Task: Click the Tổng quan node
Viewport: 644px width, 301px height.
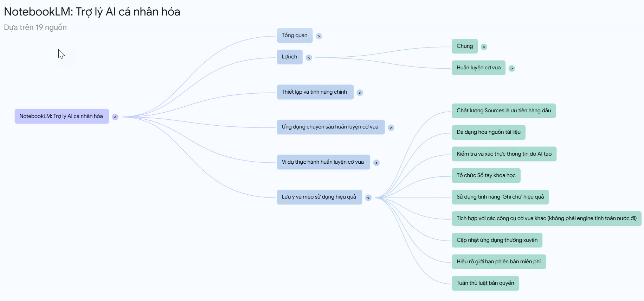Action: click(294, 36)
